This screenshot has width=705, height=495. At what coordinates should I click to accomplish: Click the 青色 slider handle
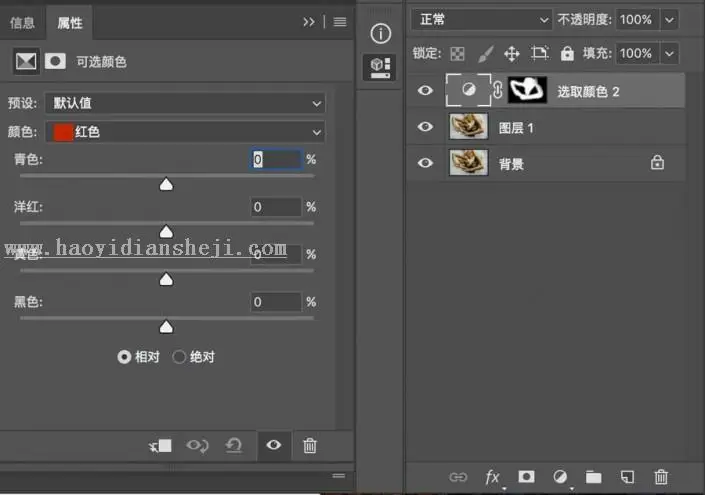click(x=166, y=184)
